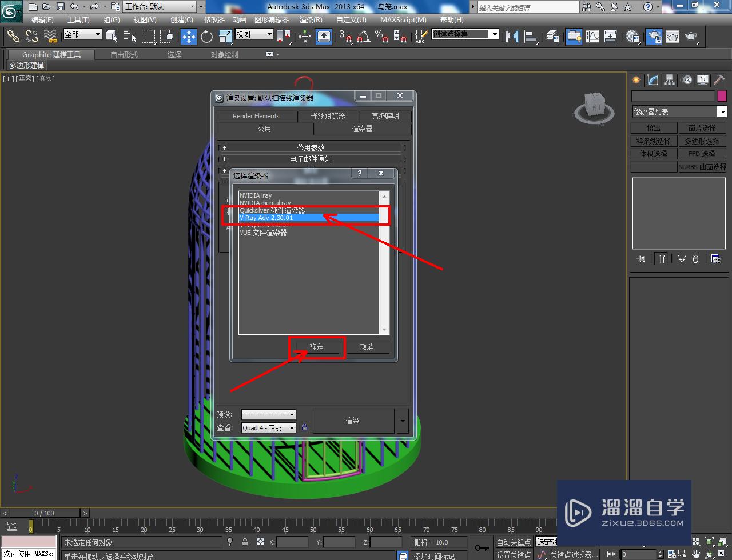Open the 修改器列表 dropdown
This screenshot has width=732, height=560.
[679, 111]
